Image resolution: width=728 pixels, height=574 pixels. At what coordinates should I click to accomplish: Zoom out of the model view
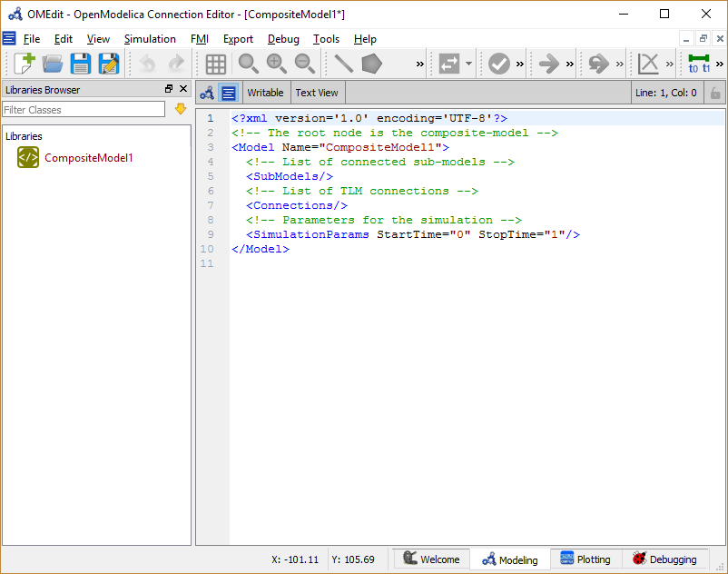305,64
